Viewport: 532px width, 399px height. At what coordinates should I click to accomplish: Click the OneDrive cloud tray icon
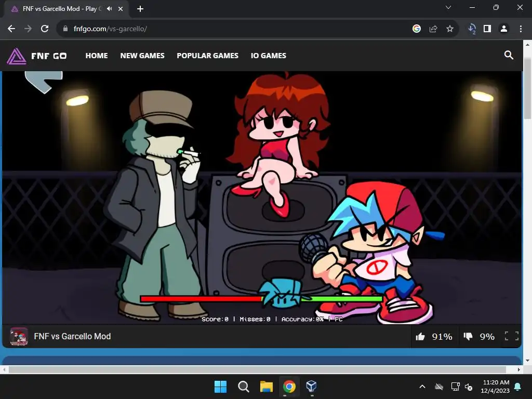click(439, 387)
